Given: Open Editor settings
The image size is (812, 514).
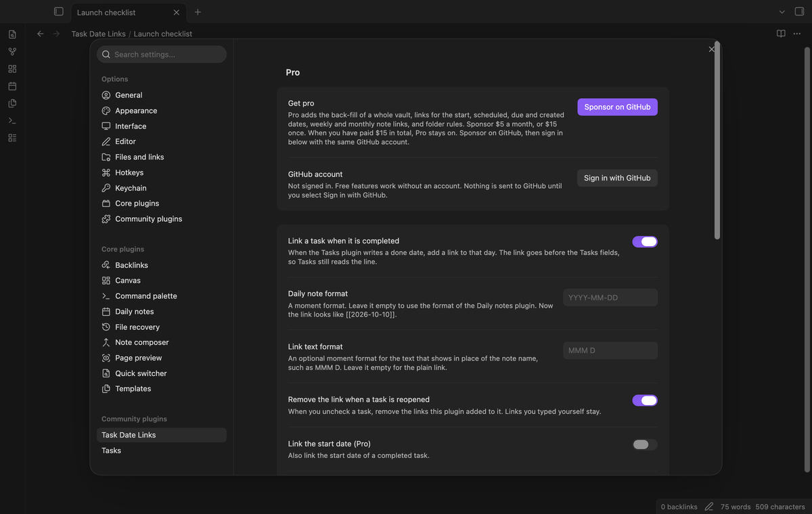Looking at the screenshot, I should [162, 141].
